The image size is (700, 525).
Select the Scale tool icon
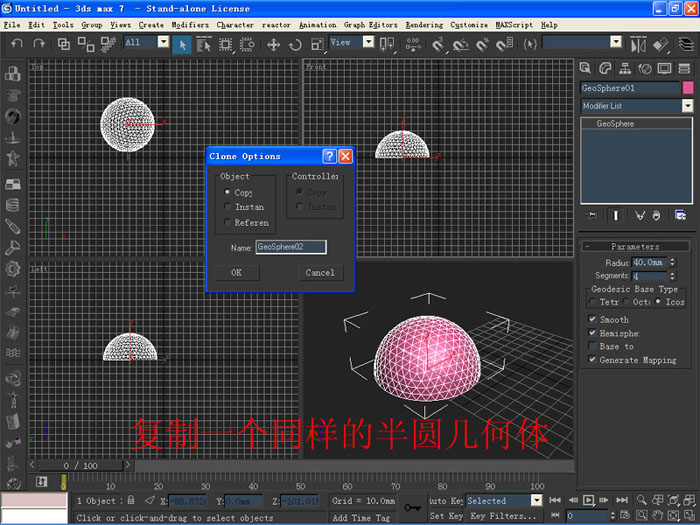pos(317,44)
